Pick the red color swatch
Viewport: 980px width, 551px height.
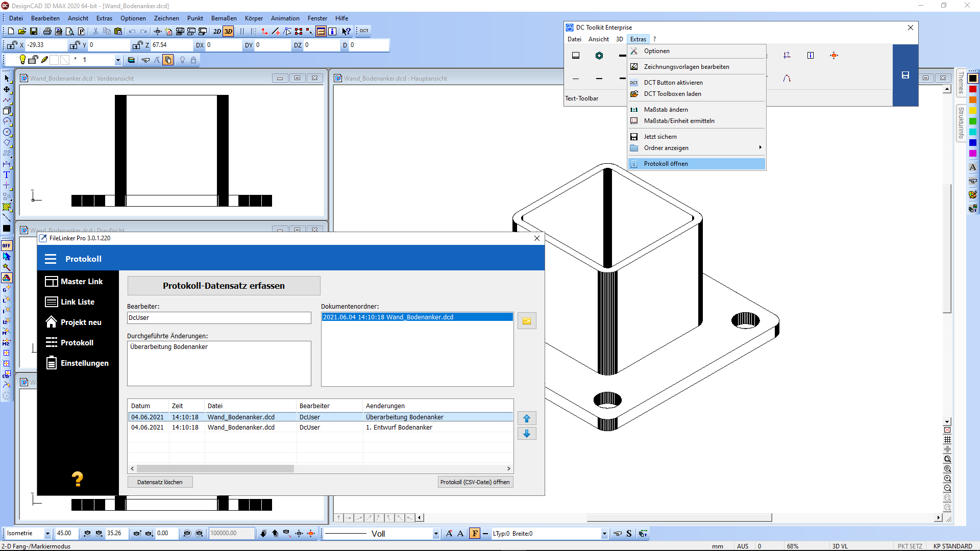point(973,89)
